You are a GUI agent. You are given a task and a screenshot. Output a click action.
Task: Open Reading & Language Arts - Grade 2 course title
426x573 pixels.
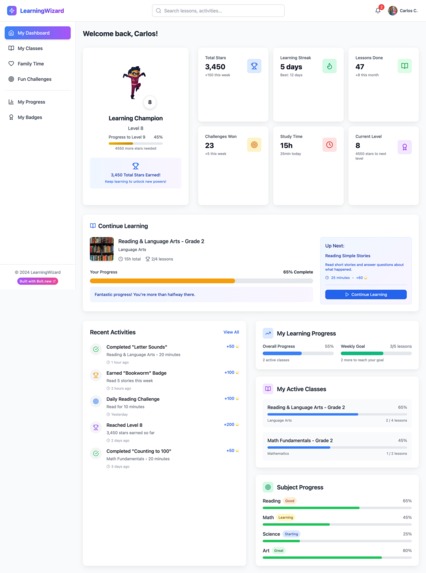pyautogui.click(x=161, y=241)
